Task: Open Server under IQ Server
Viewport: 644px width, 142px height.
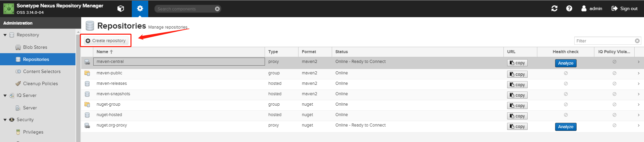Action: pos(30,108)
